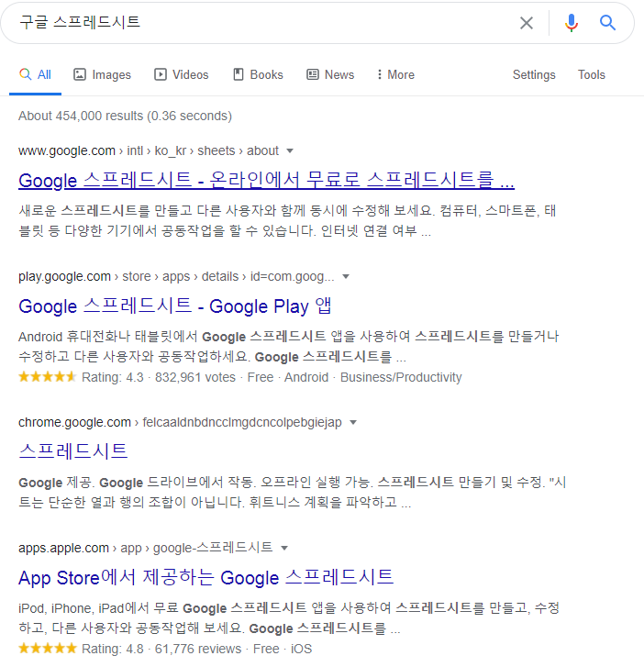Screen dimensions: 644x667
Task: Open the search Tools options
Action: (592, 75)
